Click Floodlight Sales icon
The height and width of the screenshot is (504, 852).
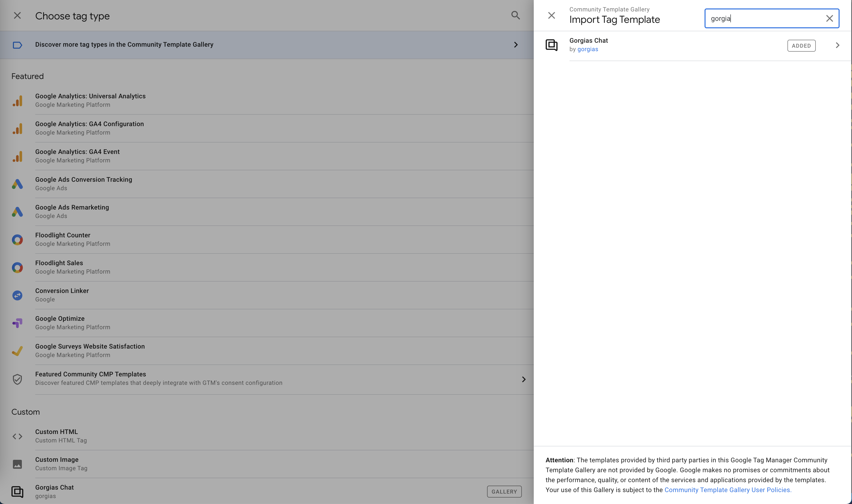tap(17, 268)
